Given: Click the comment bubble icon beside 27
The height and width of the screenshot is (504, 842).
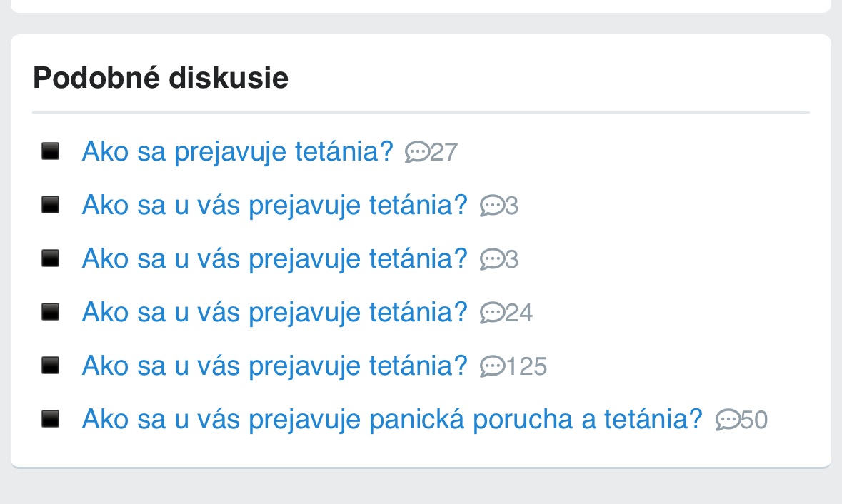Looking at the screenshot, I should coord(417,152).
